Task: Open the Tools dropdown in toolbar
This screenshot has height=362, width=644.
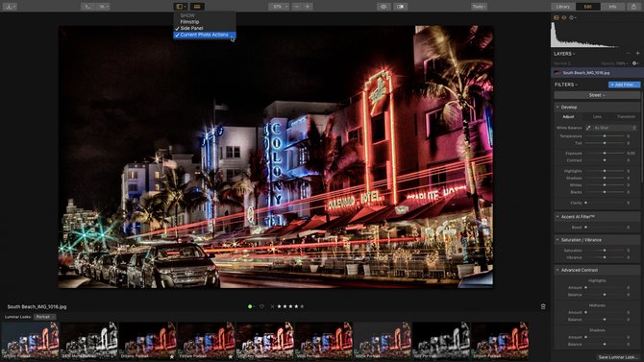Action: [479, 7]
